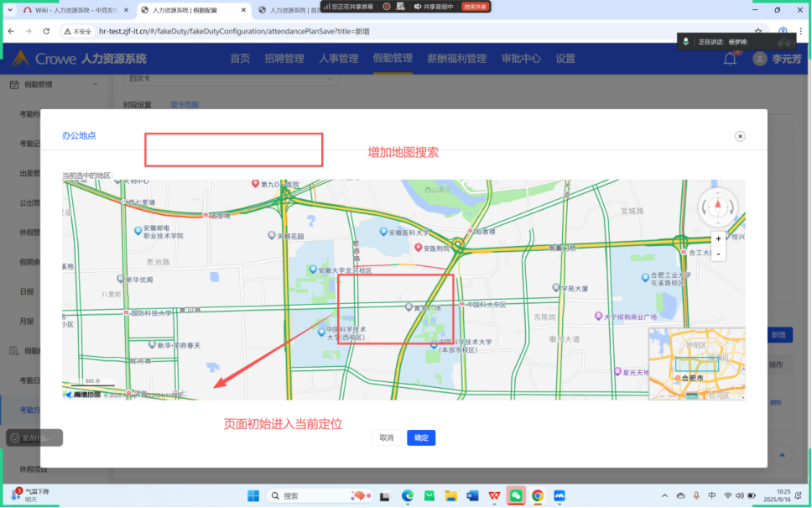Click the 不安全 site security indicator
812x508 pixels.
point(78,31)
